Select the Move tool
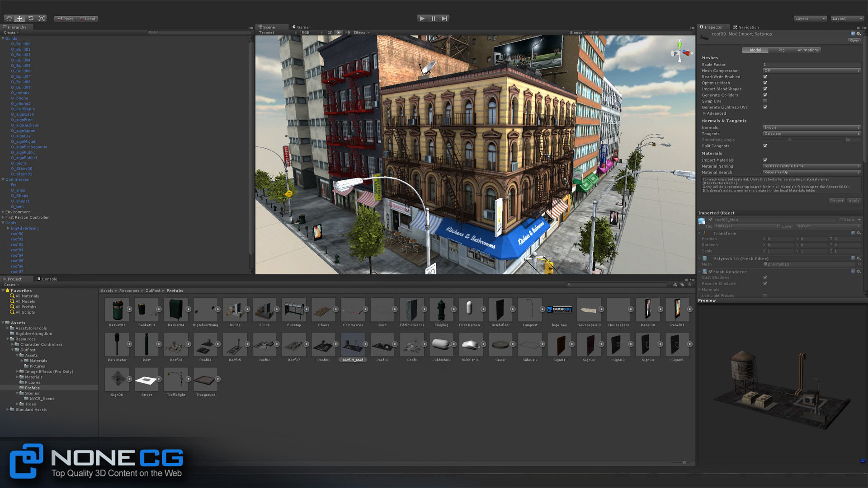The width and height of the screenshot is (868, 488). pyautogui.click(x=19, y=19)
